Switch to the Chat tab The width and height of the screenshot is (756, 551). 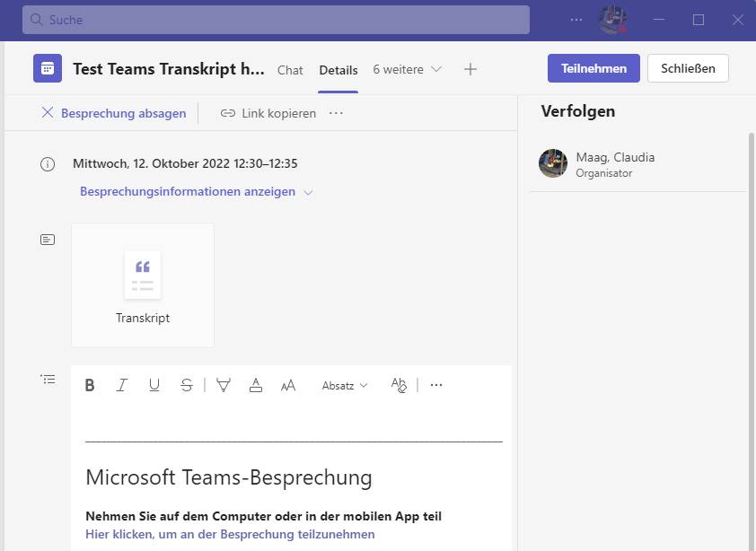[x=289, y=69]
